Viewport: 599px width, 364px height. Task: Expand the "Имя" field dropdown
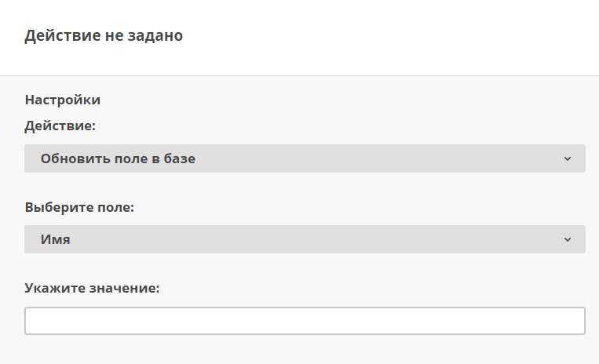[305, 239]
